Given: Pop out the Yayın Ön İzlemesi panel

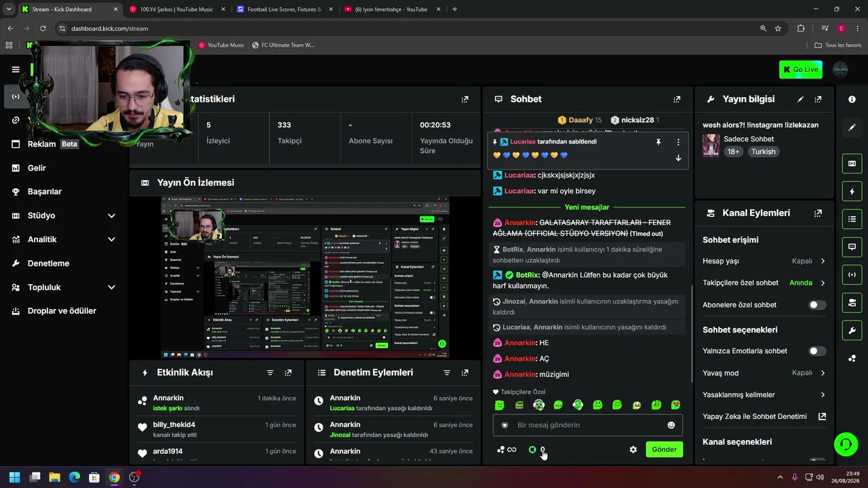Looking at the screenshot, I should click(465, 182).
